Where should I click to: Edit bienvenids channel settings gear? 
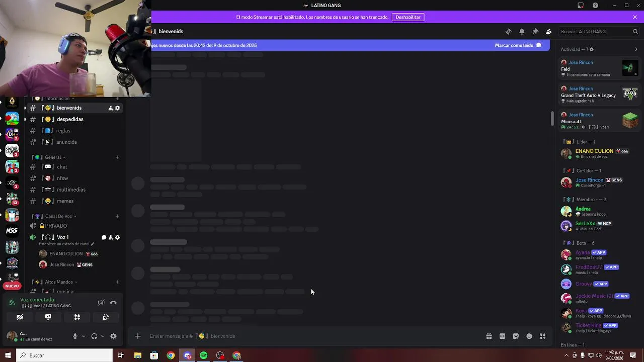tap(118, 108)
